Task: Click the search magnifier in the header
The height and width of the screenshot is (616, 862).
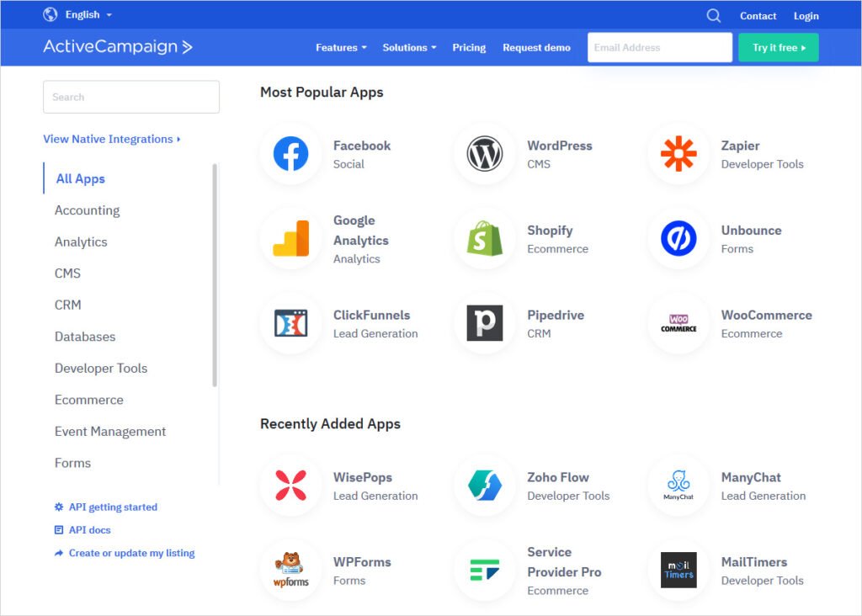Action: 714,15
